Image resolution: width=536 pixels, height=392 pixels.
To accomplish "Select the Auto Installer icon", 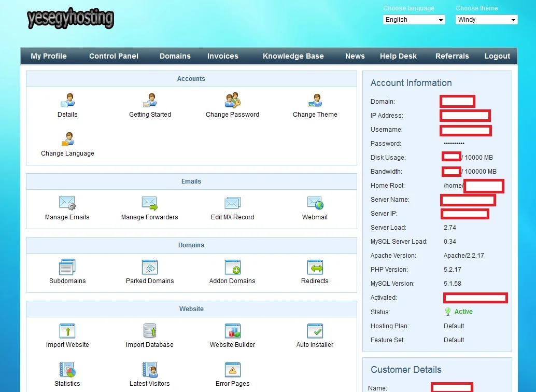I will [315, 331].
